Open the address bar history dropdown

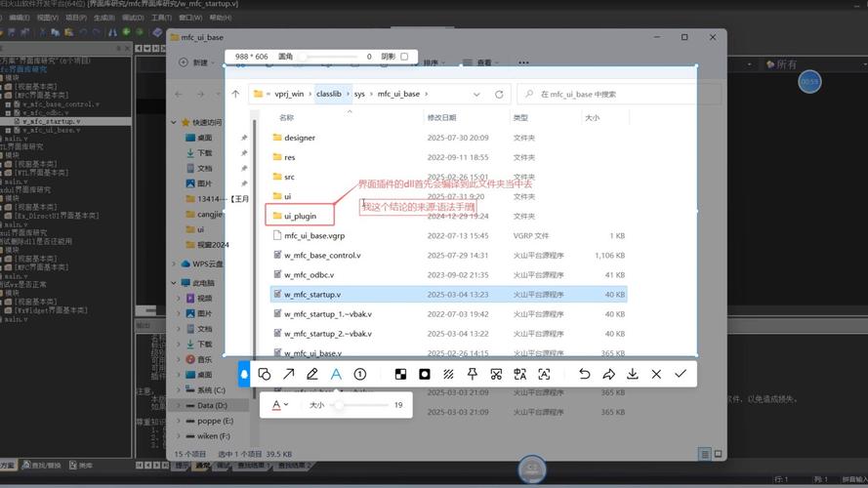pos(476,95)
